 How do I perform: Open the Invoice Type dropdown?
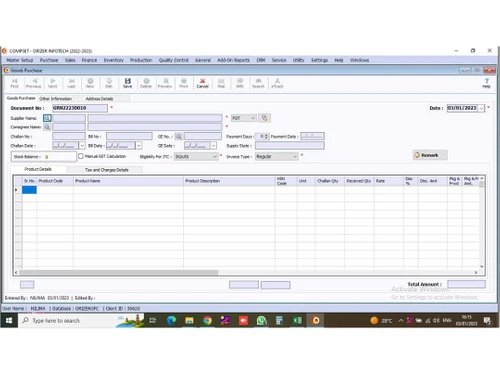(x=277, y=156)
